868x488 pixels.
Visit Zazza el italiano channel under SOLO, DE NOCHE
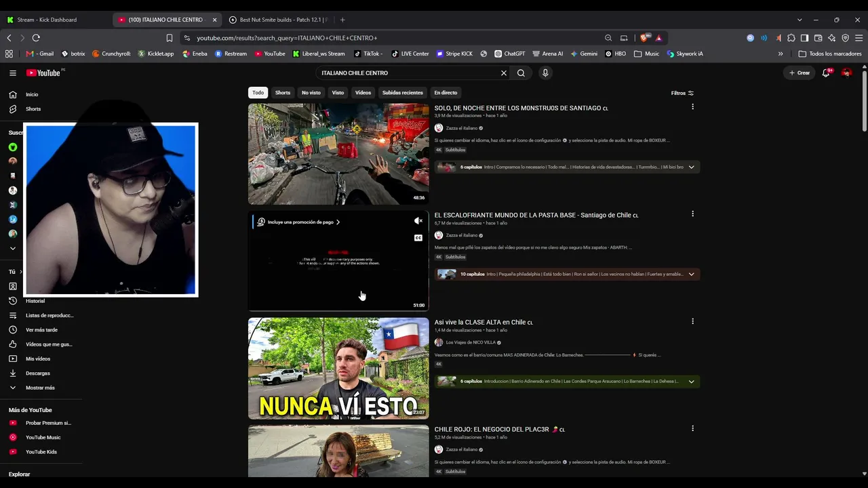pos(462,128)
